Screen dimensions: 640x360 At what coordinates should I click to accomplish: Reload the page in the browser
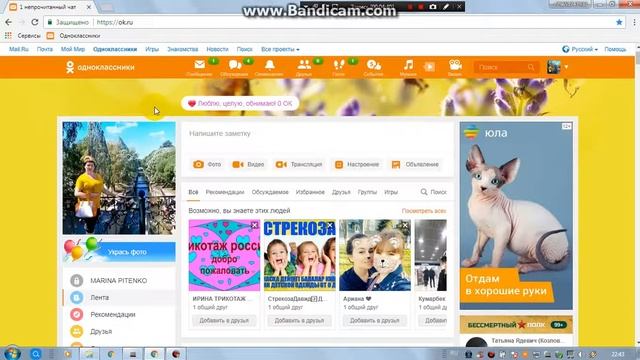[35, 22]
